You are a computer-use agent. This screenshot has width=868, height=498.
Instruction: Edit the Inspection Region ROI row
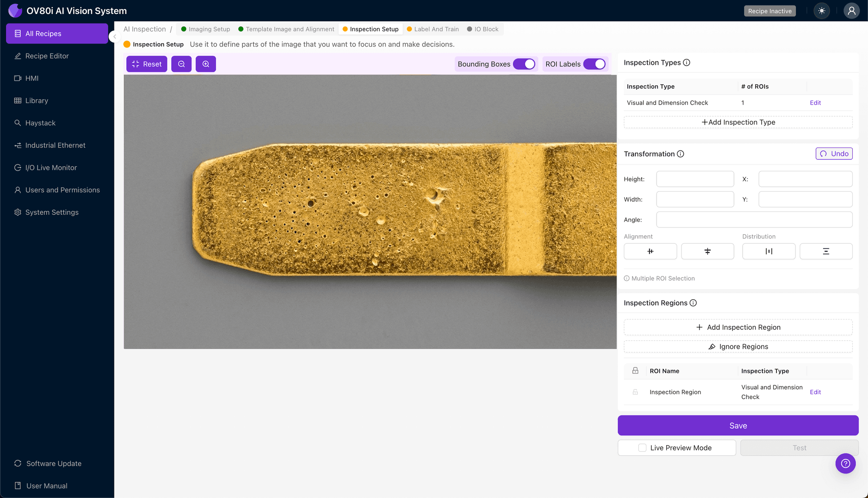pyautogui.click(x=815, y=392)
